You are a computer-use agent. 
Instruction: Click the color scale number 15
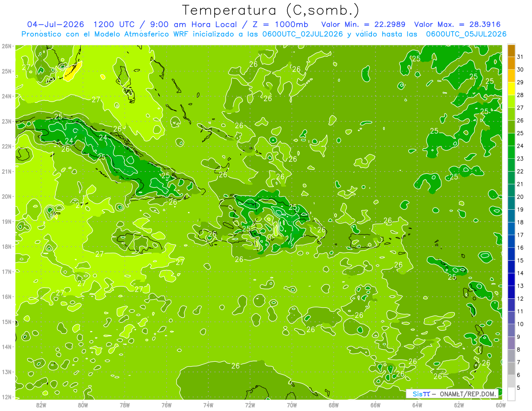click(x=520, y=260)
